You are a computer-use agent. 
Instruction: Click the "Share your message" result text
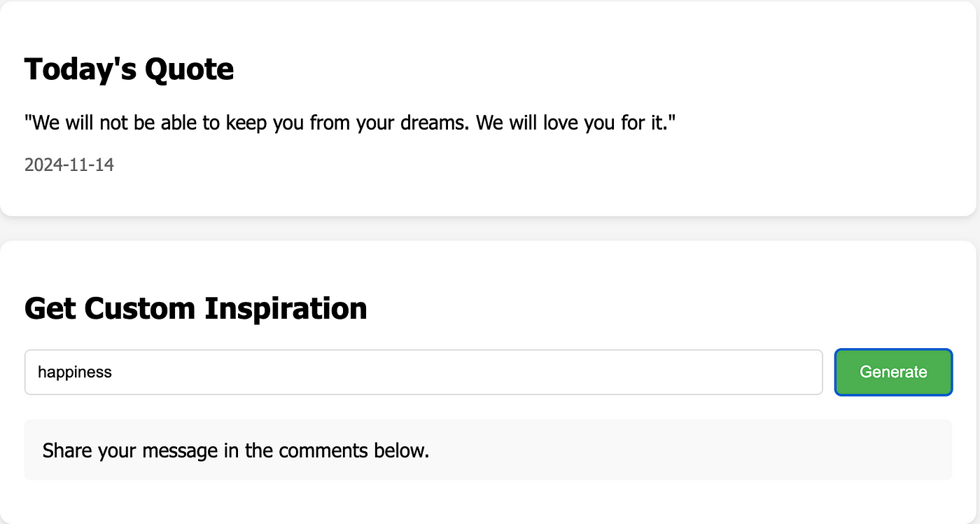pos(236,450)
